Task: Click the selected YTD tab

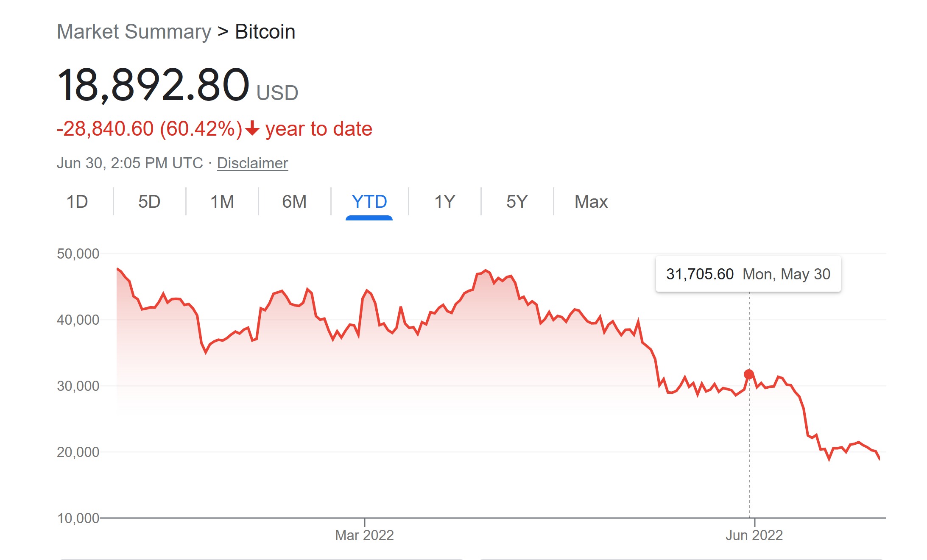Action: (369, 202)
